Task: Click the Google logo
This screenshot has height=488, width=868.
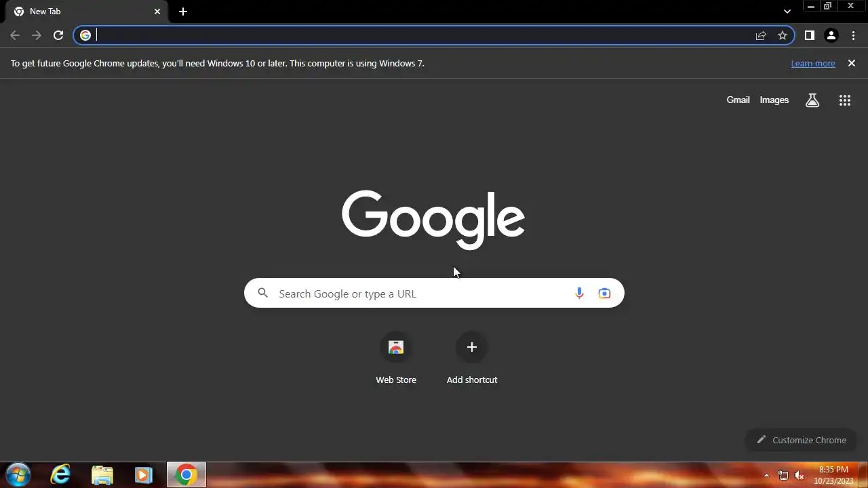Action: pos(433,220)
